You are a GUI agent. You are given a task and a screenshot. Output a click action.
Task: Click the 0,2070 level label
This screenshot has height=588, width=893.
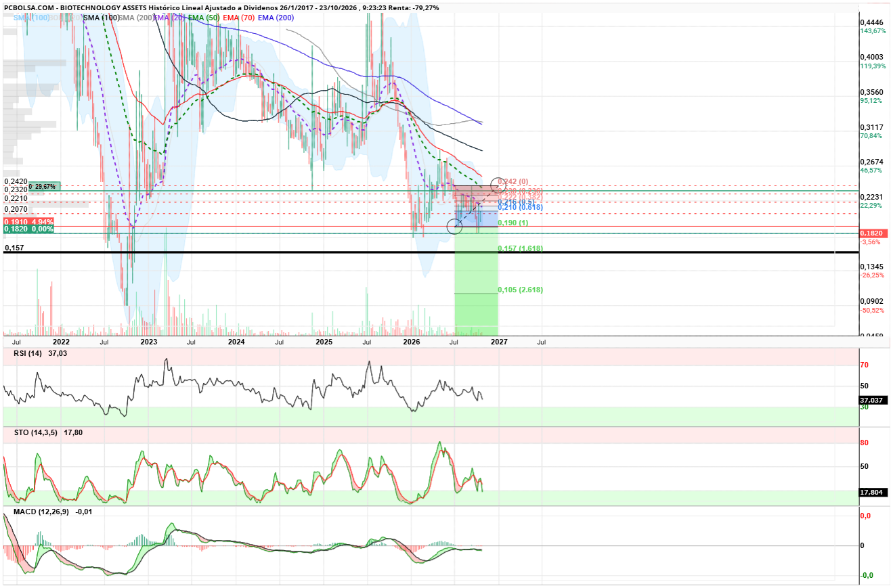click(x=15, y=210)
